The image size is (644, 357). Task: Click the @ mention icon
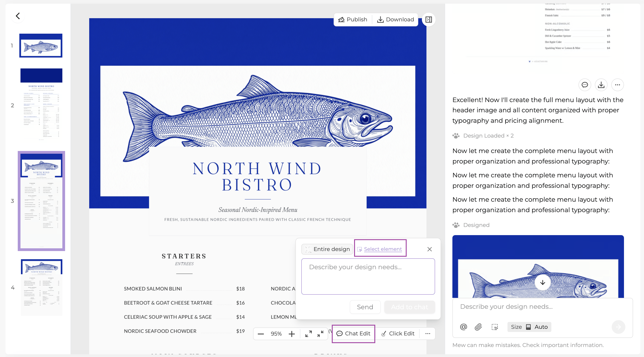pos(464,327)
